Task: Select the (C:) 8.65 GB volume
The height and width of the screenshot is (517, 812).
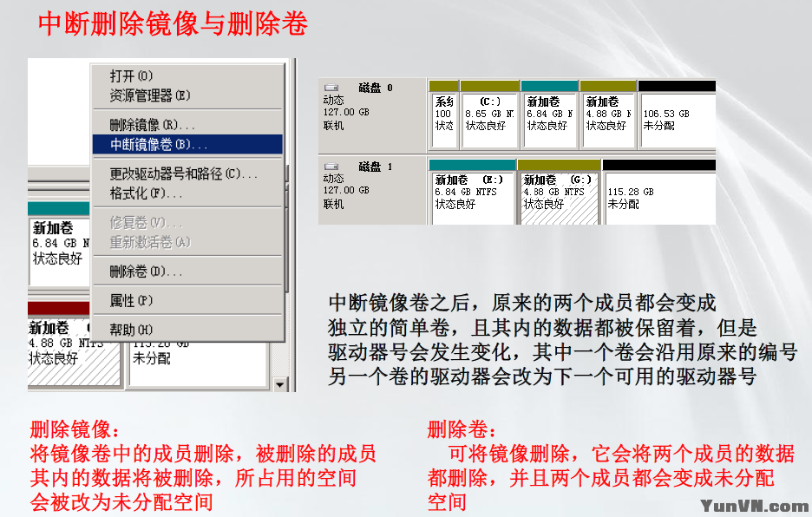Action: click(x=489, y=121)
